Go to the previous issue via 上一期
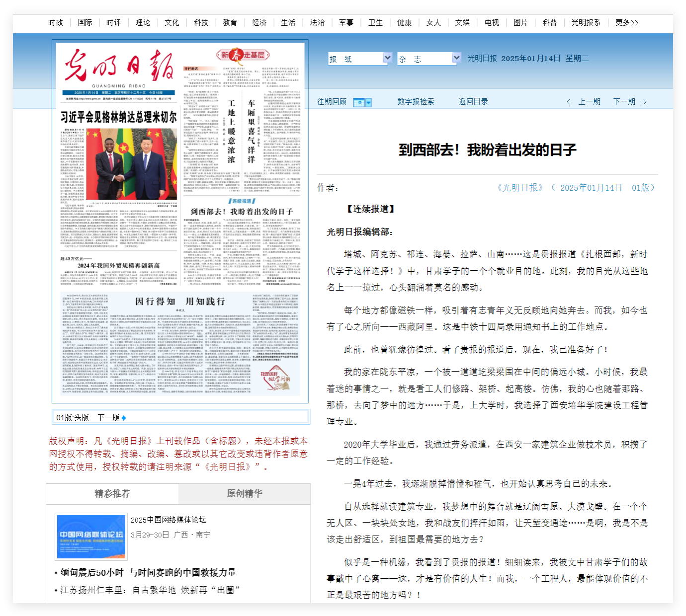 pyautogui.click(x=590, y=102)
